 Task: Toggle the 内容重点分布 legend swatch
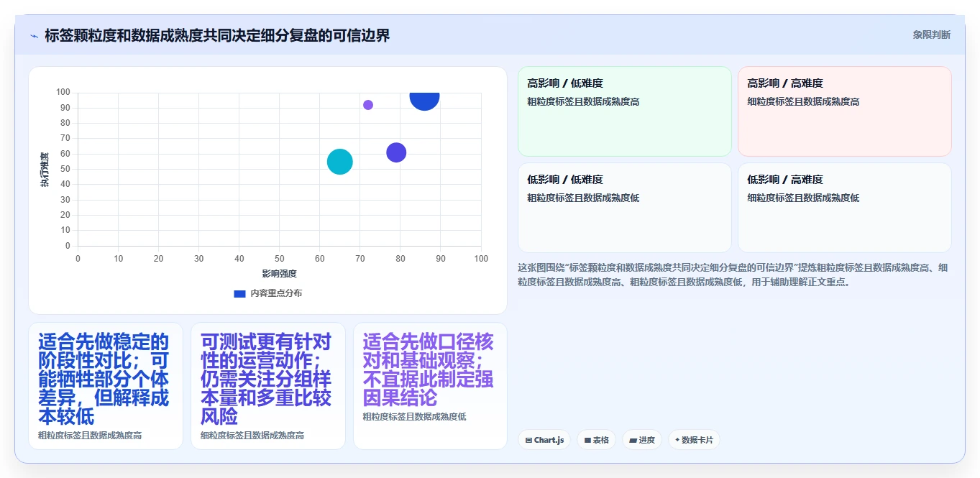tap(240, 293)
